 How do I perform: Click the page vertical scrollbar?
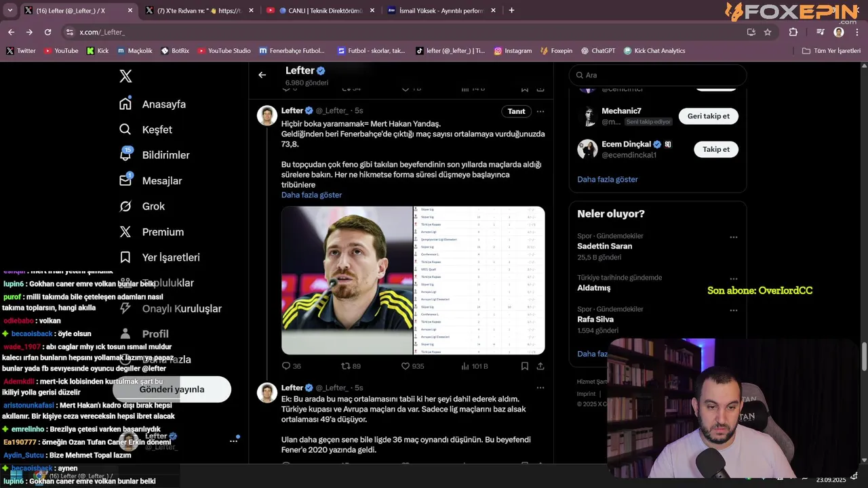click(864, 356)
